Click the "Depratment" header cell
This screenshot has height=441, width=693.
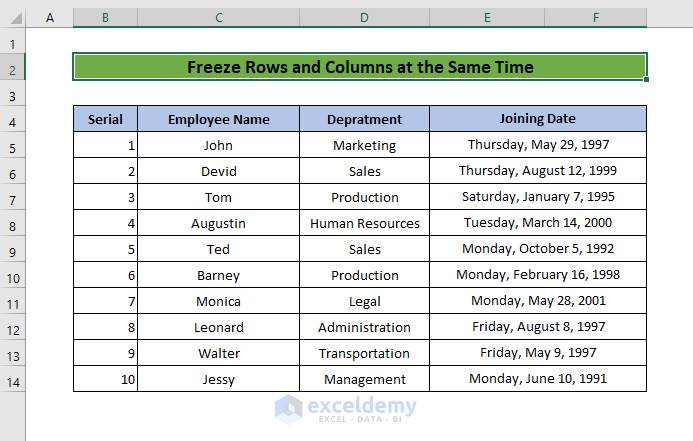(x=364, y=119)
